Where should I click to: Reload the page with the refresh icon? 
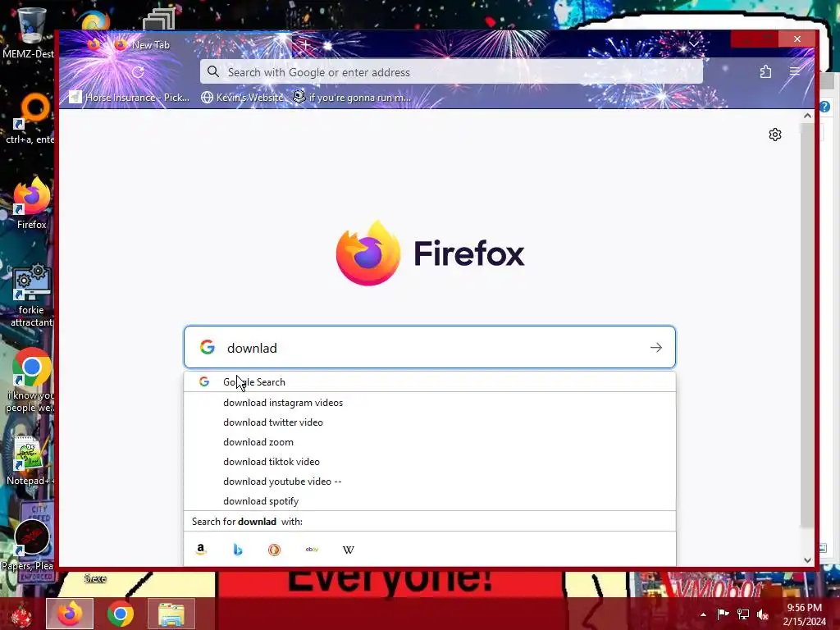138,72
